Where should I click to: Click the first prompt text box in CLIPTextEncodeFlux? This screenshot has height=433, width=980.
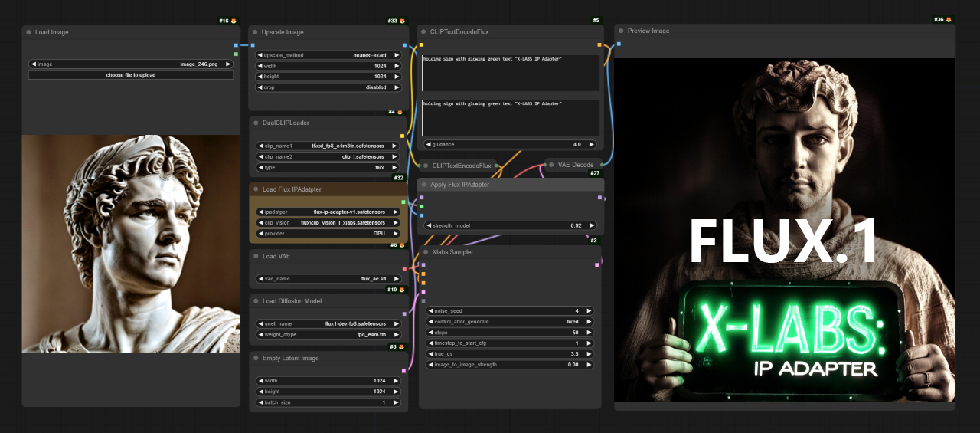[511, 73]
